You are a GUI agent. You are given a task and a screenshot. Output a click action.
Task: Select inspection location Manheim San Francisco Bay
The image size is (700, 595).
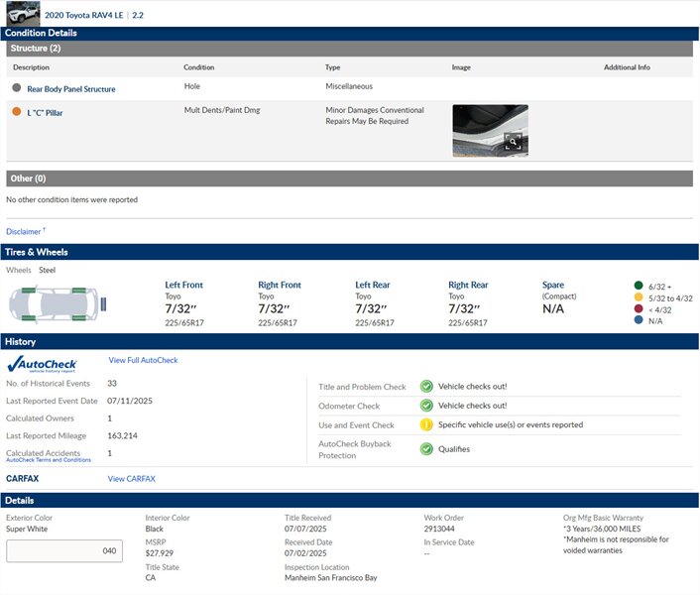point(331,578)
